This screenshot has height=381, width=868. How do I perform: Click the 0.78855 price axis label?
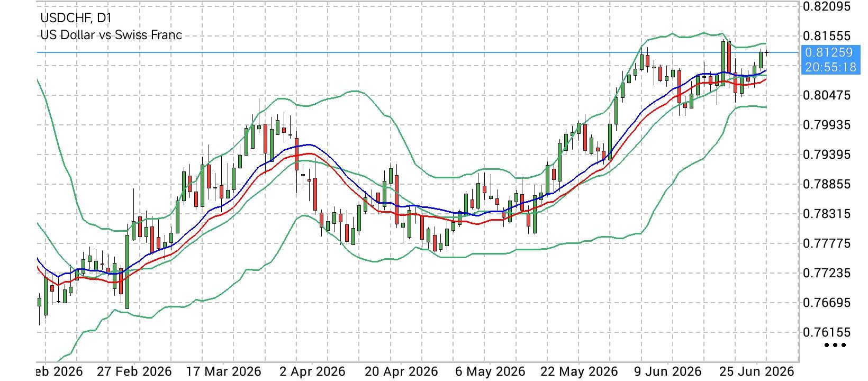(x=827, y=184)
